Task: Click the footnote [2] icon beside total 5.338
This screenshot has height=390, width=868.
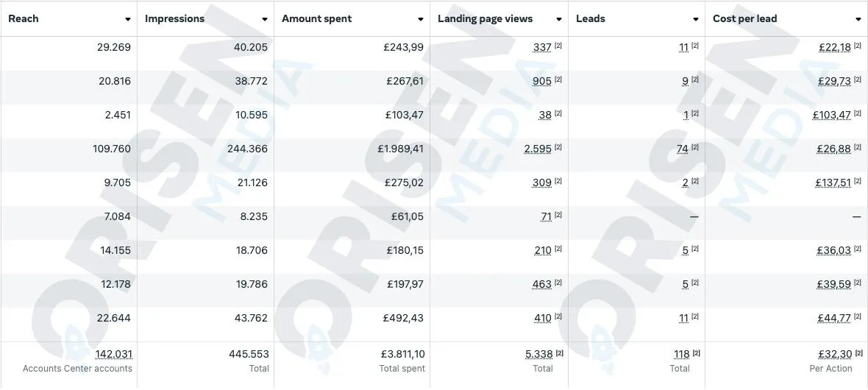Action: point(559,353)
